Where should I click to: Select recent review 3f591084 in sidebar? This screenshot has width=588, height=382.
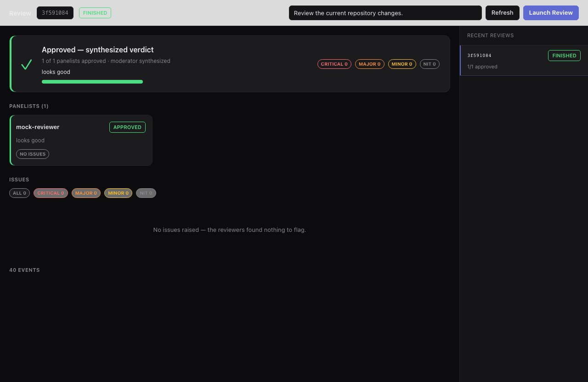coord(524,60)
